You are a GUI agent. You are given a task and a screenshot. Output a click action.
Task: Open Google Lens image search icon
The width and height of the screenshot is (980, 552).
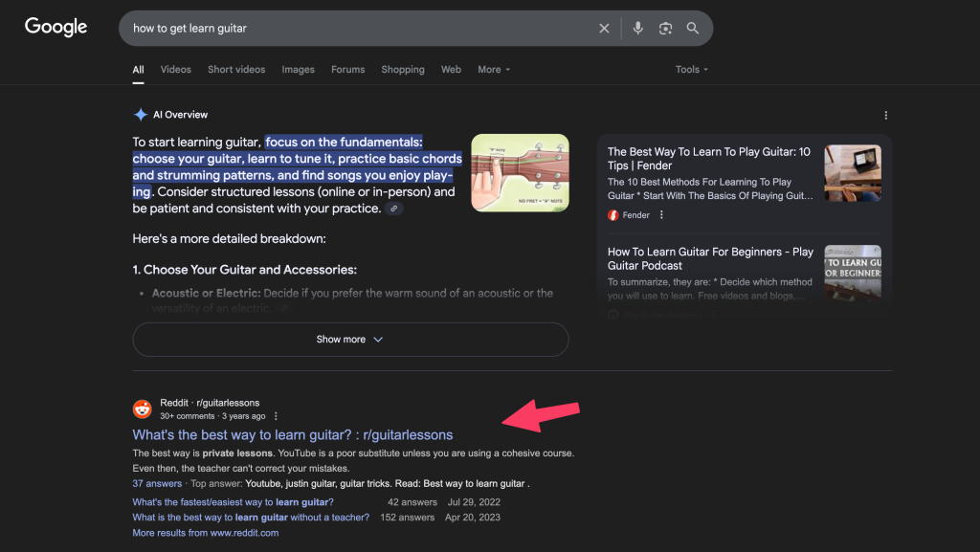tap(665, 29)
